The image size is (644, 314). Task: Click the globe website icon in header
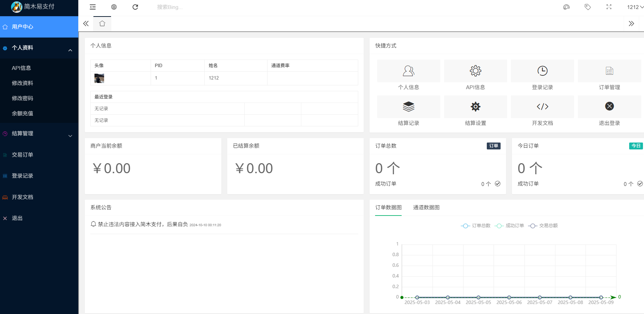114,7
